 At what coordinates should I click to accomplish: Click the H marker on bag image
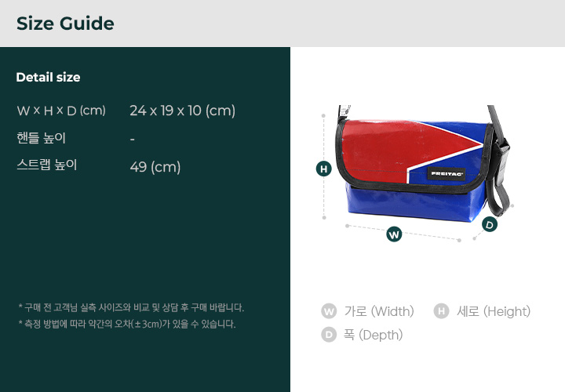(x=323, y=169)
